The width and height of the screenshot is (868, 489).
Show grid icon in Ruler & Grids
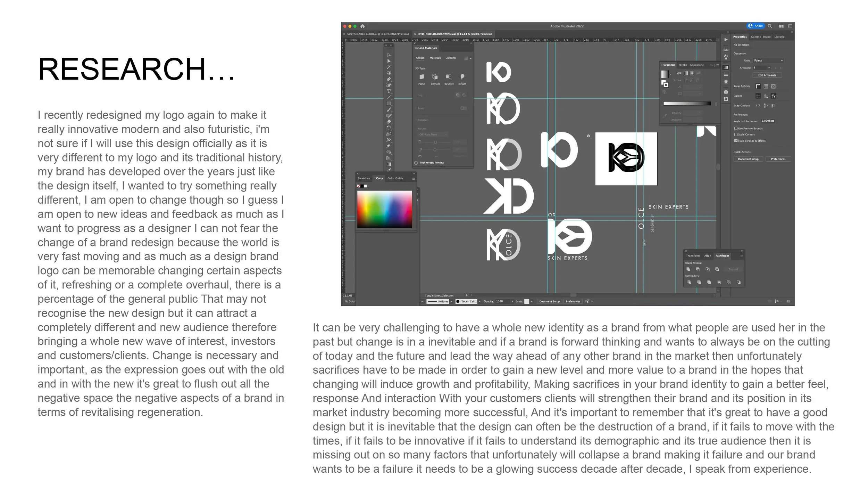(x=766, y=86)
